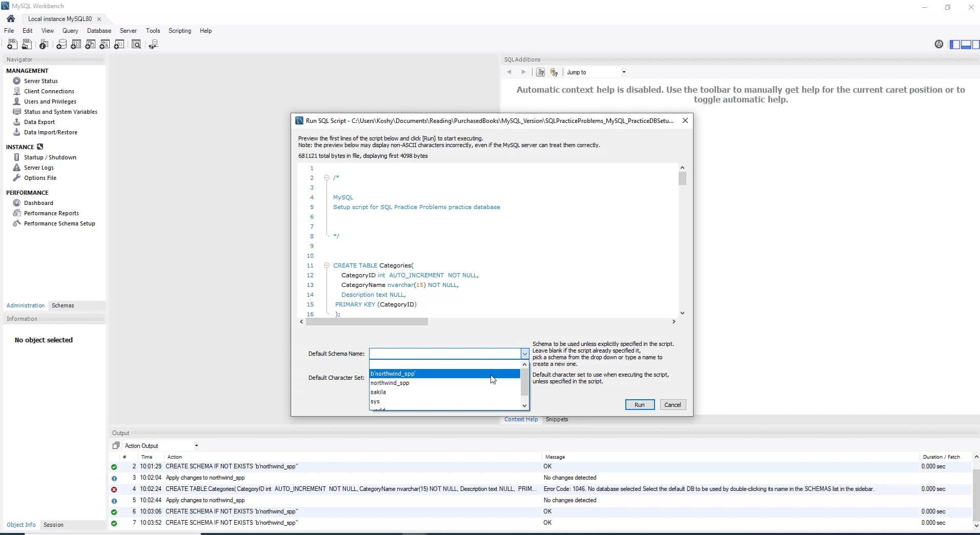Collapse the CREATE TABLE Categories fold
Screen dimensions: 980x535
coord(326,265)
